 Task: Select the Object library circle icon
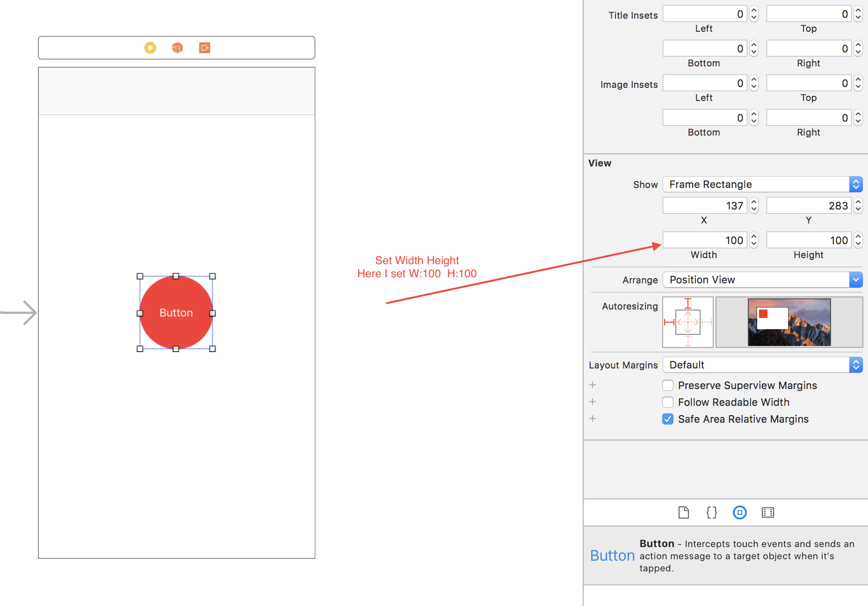739,512
